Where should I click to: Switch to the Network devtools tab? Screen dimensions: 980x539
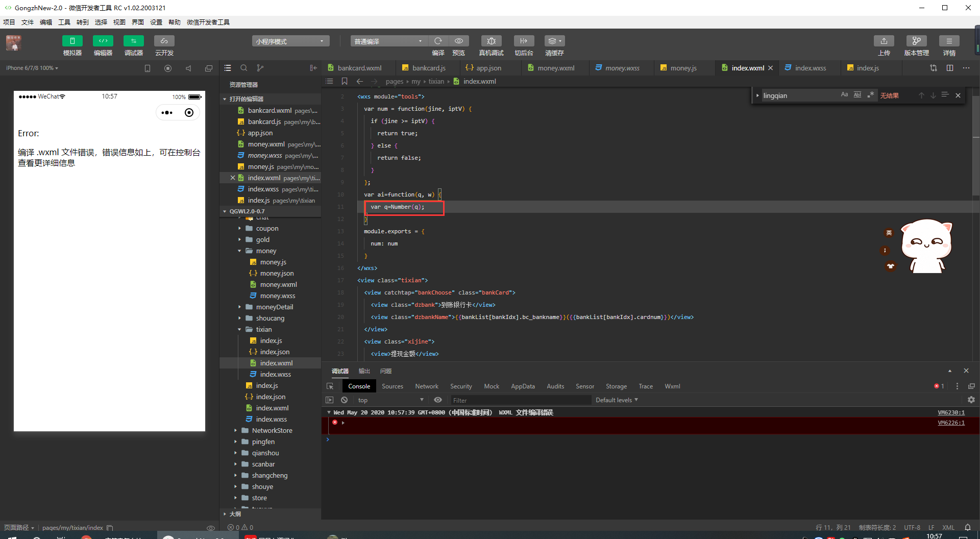pyautogui.click(x=427, y=386)
